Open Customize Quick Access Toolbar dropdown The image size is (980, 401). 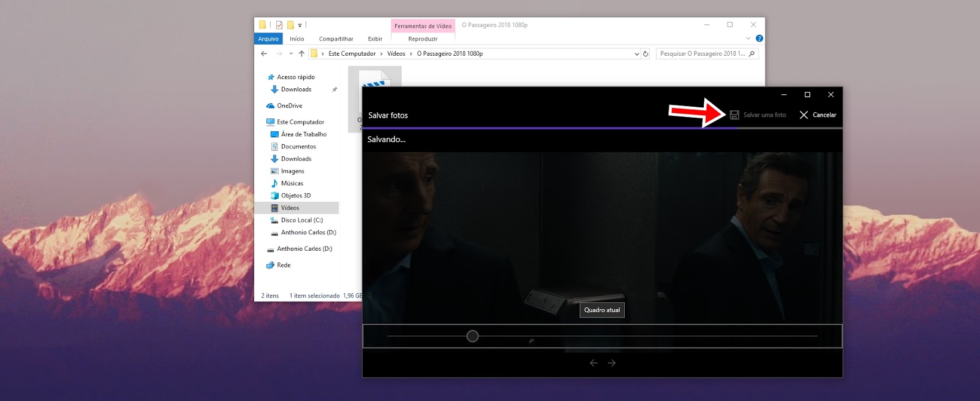point(300,25)
